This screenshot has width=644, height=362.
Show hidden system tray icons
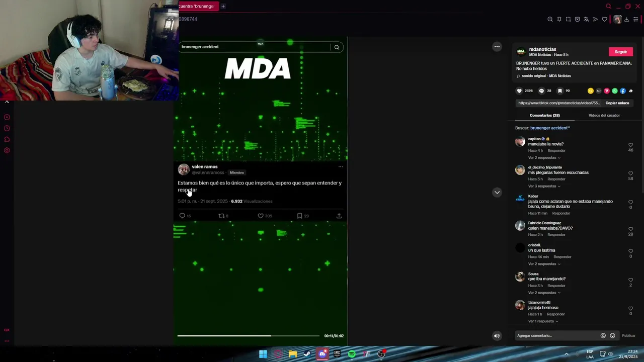(x=566, y=354)
